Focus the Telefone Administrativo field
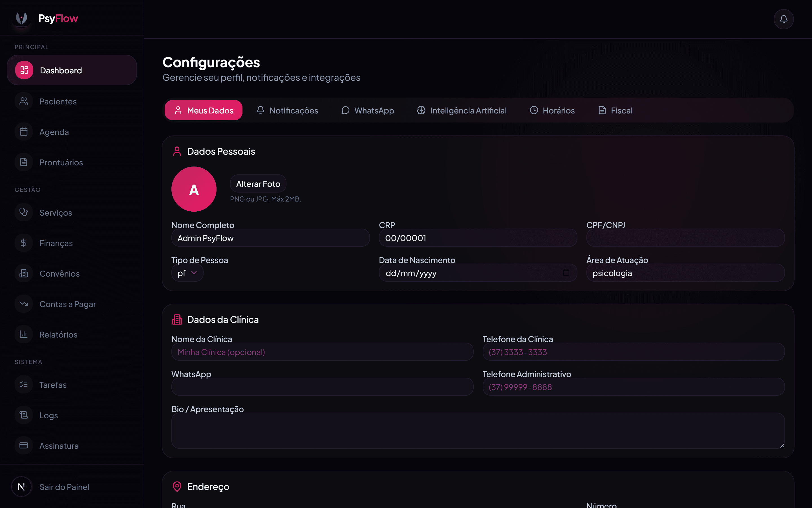This screenshot has height=508, width=812. click(634, 387)
